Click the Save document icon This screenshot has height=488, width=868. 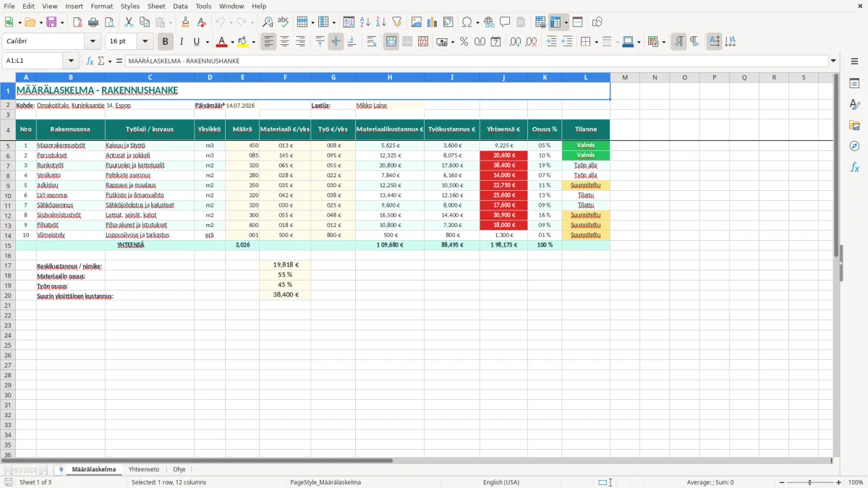(51, 22)
